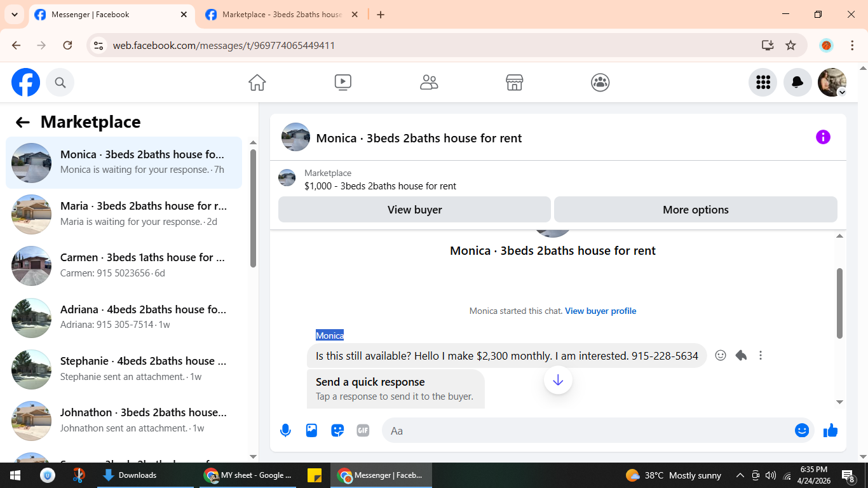868x488 pixels.
Task: View site information icon
Action: 98,45
